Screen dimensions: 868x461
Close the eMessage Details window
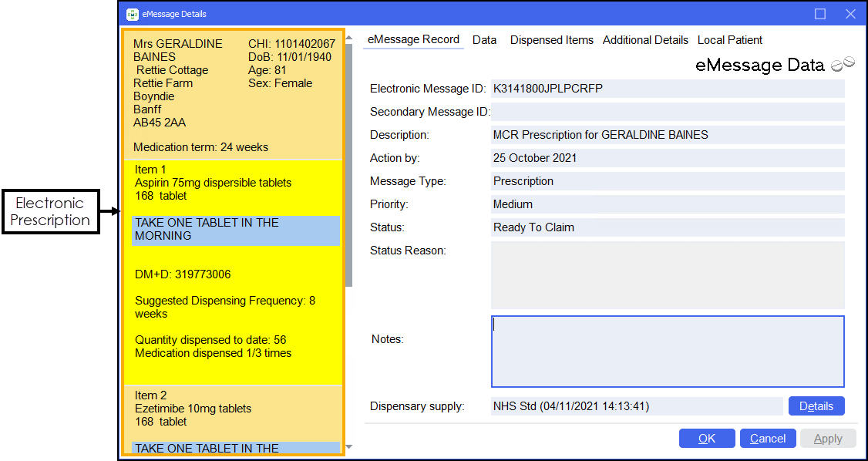[x=850, y=14]
